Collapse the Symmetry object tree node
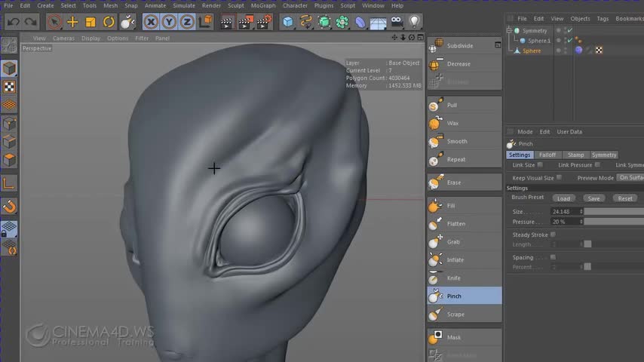The height and width of the screenshot is (362, 644). click(x=511, y=31)
